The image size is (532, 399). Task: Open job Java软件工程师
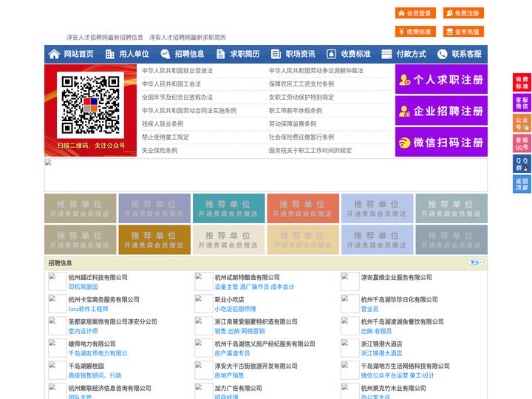point(88,309)
